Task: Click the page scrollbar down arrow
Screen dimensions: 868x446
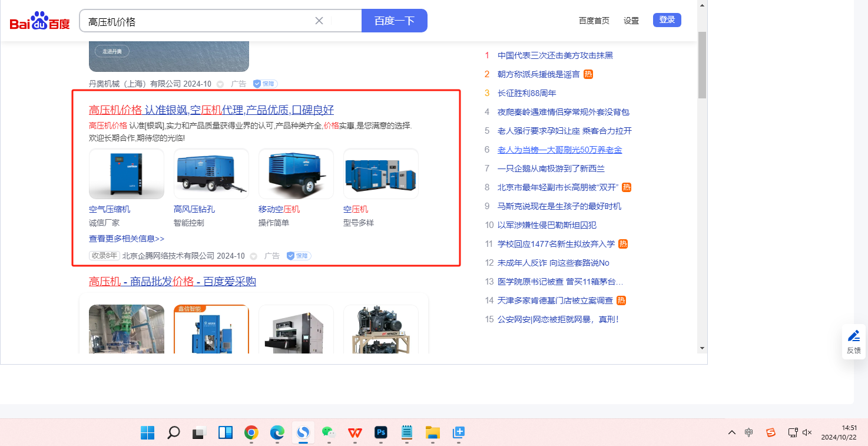Action: point(702,348)
